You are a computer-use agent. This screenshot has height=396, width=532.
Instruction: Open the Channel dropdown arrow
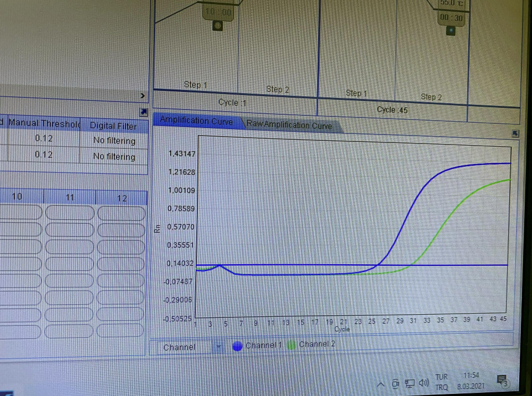click(219, 347)
